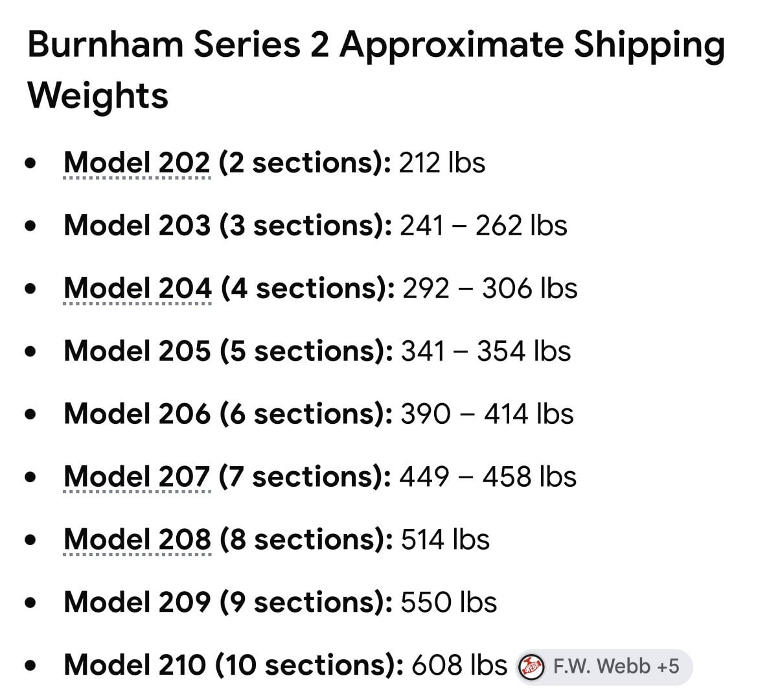Screen dimensions: 758x700
Task: Click the 390 – 414 lbs weight range
Action: click(x=487, y=414)
